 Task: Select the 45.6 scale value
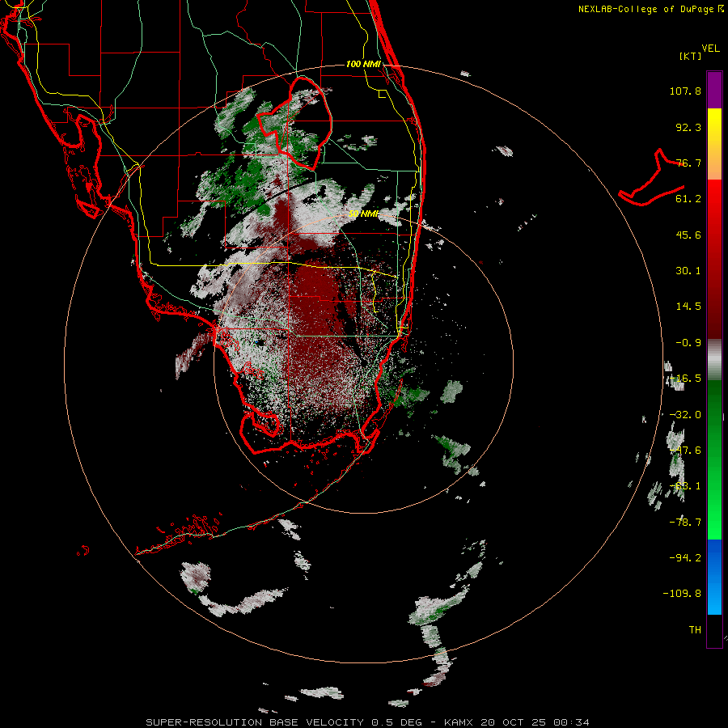click(x=688, y=235)
